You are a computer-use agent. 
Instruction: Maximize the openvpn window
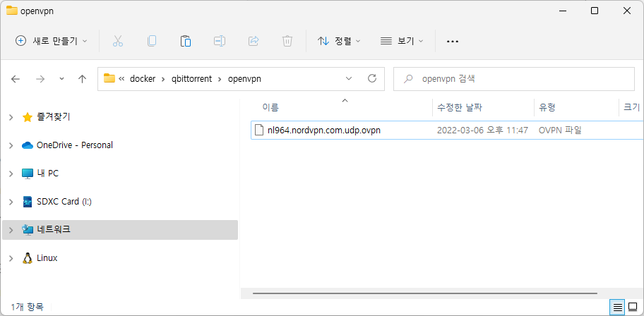point(595,11)
